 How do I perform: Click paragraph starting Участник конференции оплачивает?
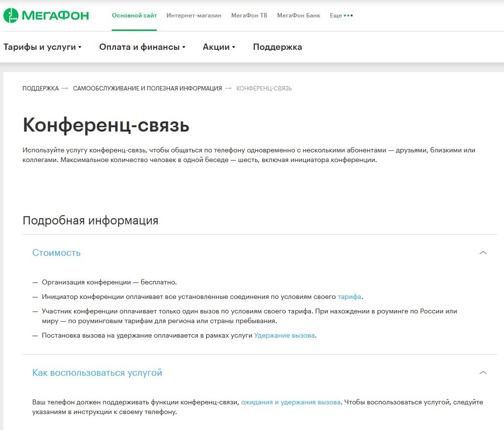[x=250, y=316]
